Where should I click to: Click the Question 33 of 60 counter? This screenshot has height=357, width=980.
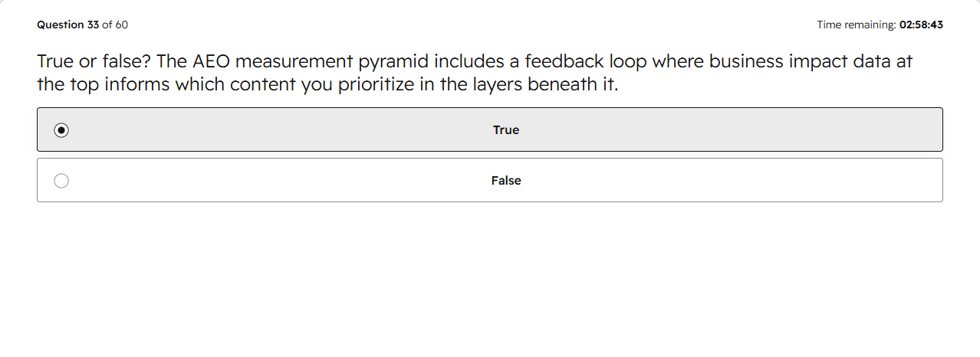pos(82,25)
